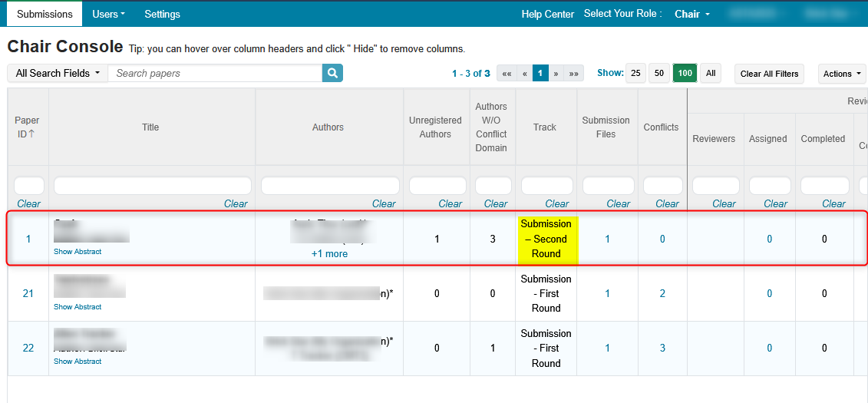The height and width of the screenshot is (403, 868).
Task: Open conflicts count 2 for paper 21
Action: pos(662,293)
